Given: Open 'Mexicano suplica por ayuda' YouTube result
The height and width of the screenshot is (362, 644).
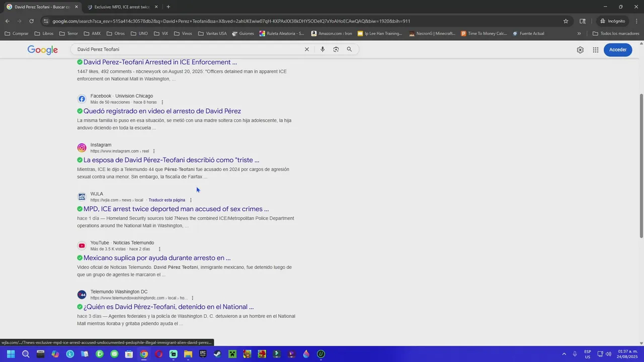Looking at the screenshot, I should [157, 258].
